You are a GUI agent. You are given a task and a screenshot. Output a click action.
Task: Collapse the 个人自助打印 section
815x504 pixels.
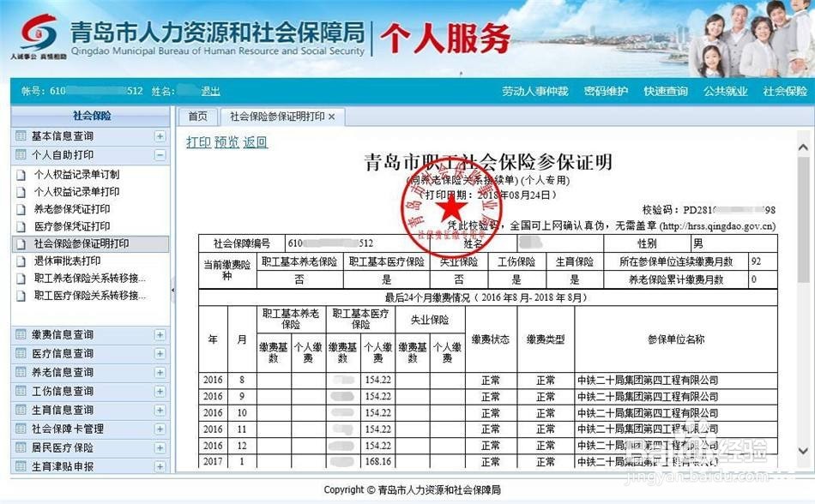(x=160, y=154)
